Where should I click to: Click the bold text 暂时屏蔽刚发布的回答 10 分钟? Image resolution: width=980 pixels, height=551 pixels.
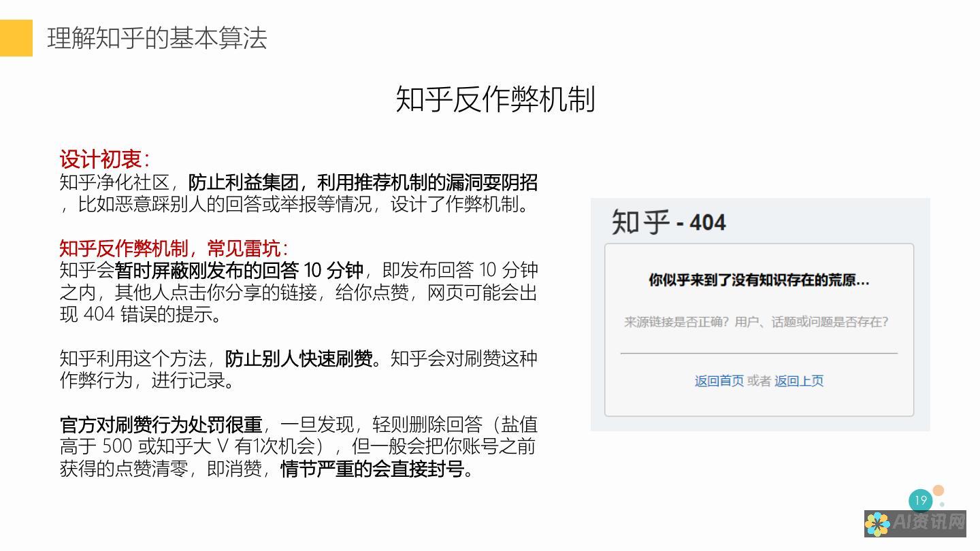click(239, 271)
